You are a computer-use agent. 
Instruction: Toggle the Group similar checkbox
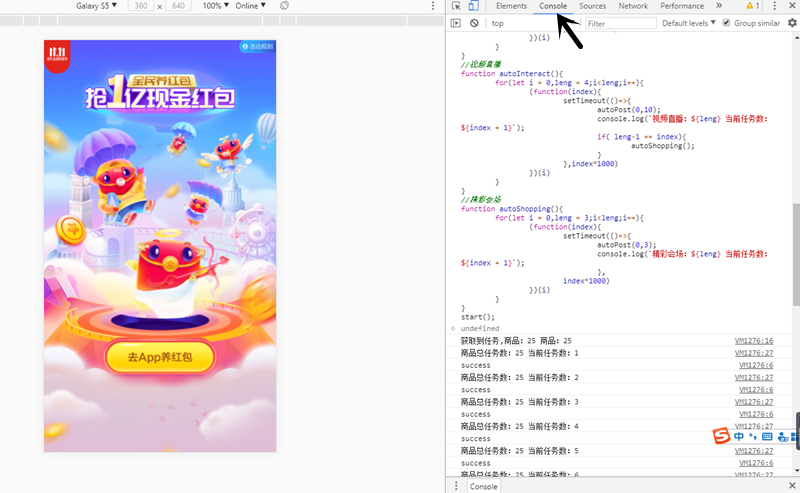point(726,23)
